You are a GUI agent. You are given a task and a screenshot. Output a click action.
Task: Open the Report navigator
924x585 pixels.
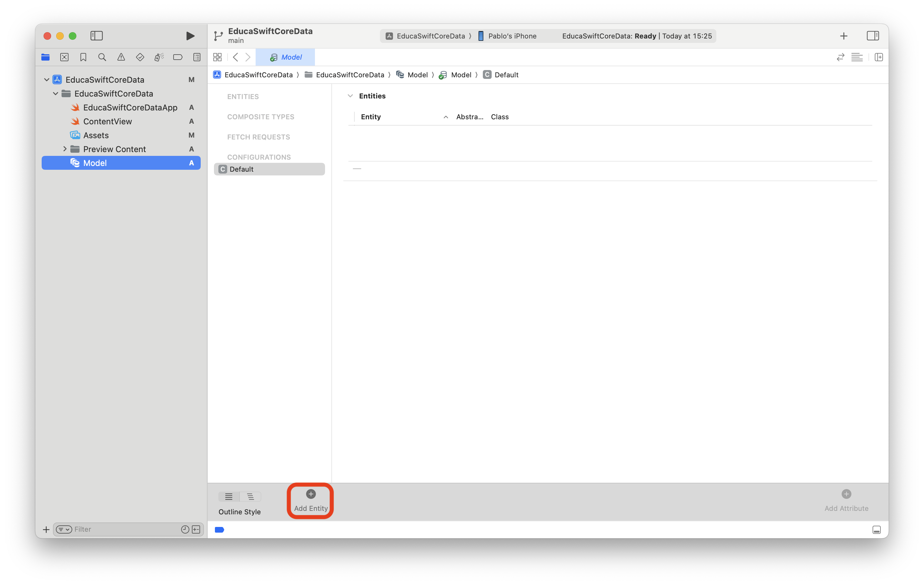click(197, 57)
